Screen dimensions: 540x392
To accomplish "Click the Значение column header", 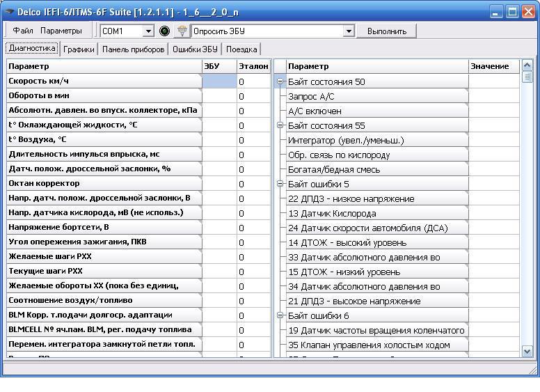I will (494, 66).
